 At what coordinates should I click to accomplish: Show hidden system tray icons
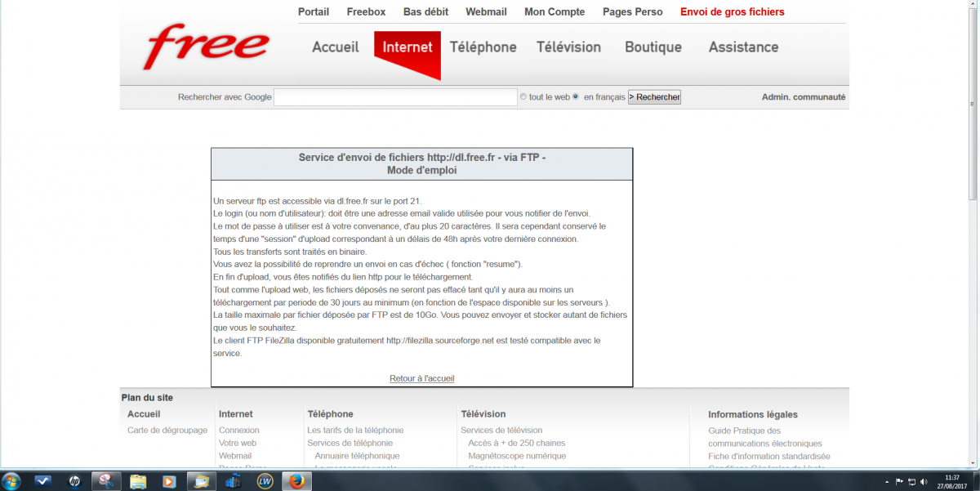(x=886, y=481)
